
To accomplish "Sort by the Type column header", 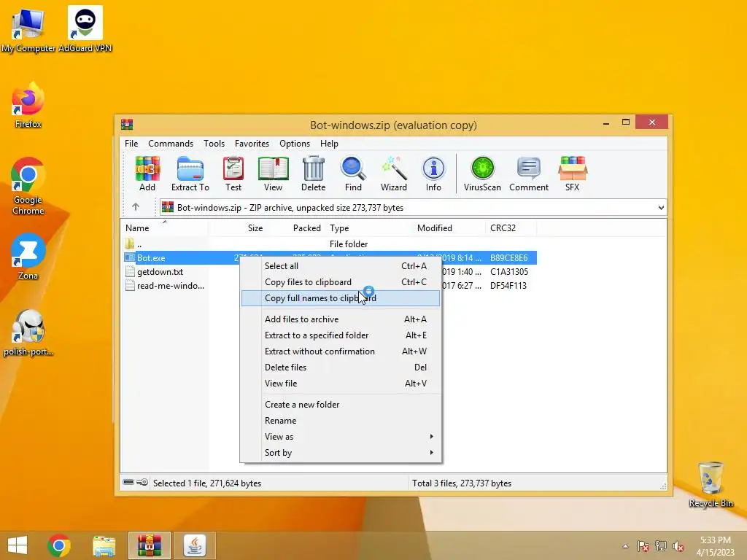I will tap(370, 228).
